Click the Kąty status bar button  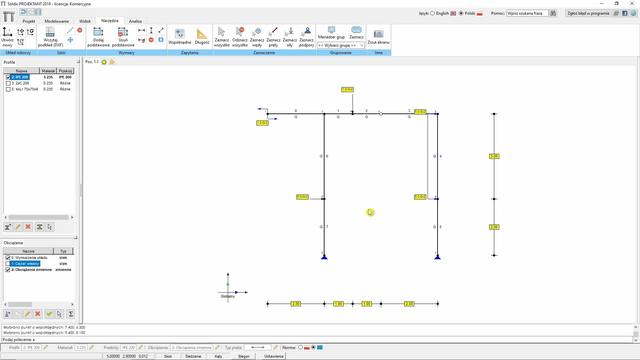point(218,356)
